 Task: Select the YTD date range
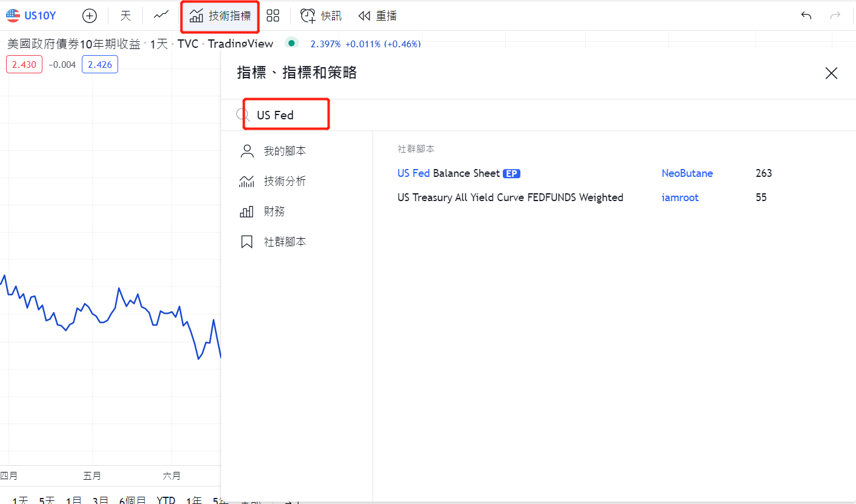166,500
